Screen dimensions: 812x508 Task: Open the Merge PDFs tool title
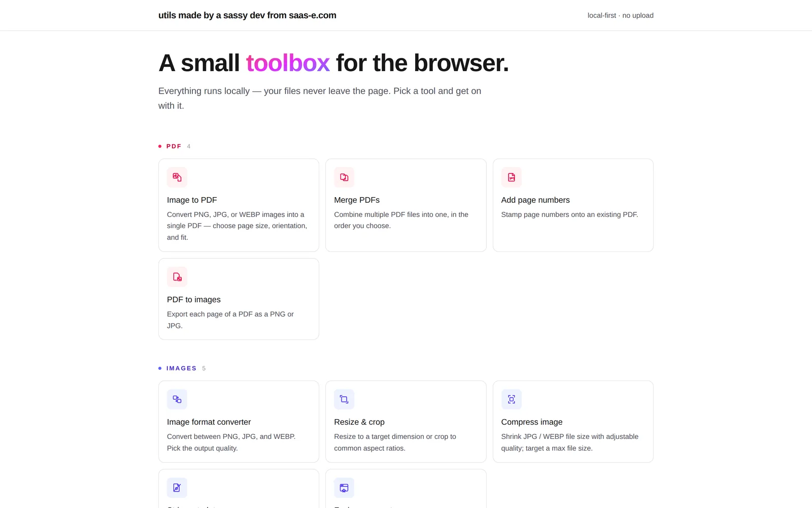(357, 200)
